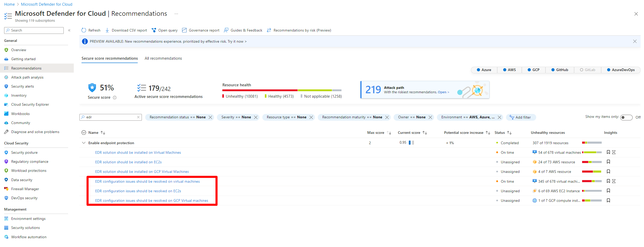
Task: Toggle the GitHub environment filter
Action: point(560,70)
